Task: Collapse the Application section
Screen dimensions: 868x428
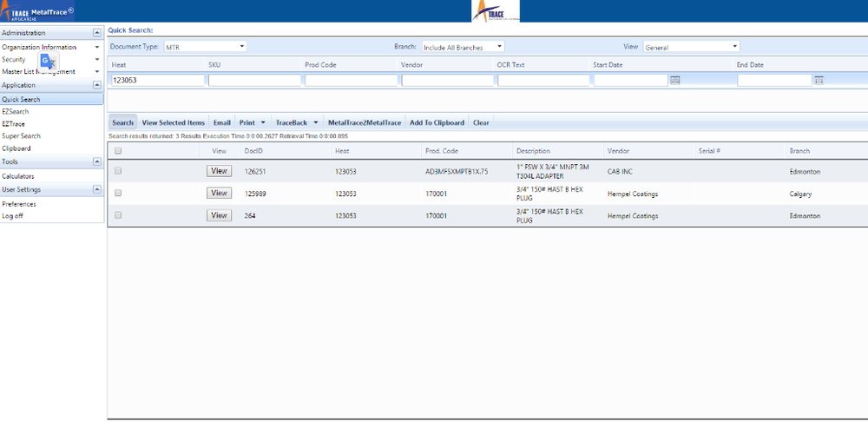Action: click(97, 85)
